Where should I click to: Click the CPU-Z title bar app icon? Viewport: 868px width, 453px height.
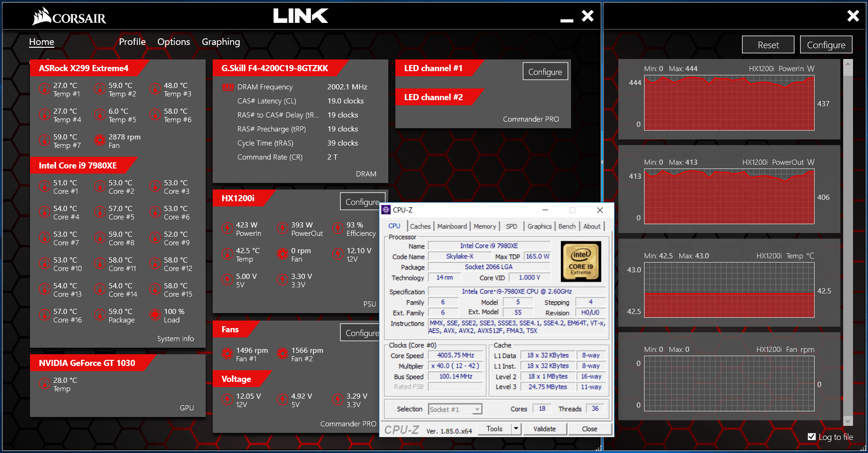[x=386, y=210]
